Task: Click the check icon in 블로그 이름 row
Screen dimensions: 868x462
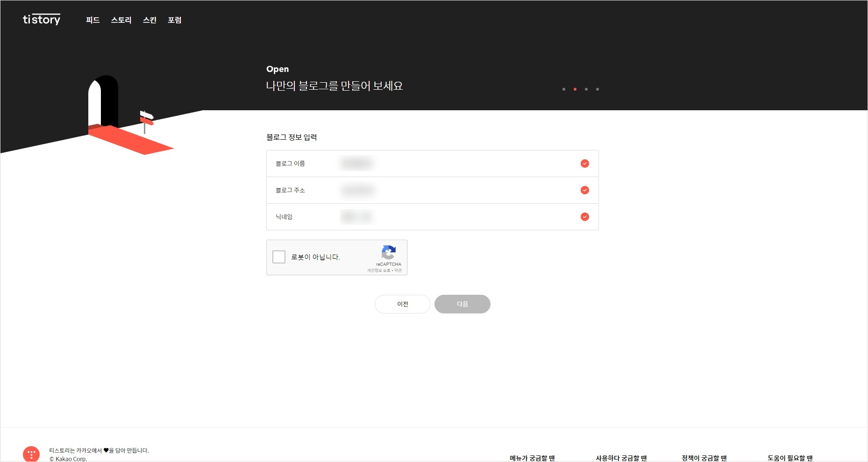Action: click(585, 163)
